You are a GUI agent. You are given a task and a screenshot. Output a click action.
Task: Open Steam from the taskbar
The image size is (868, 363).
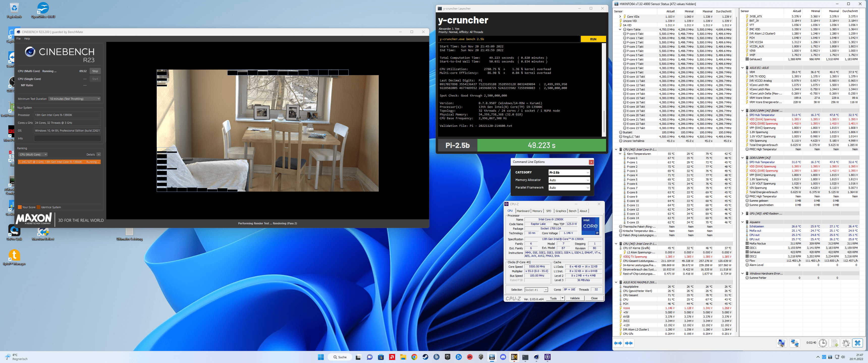(x=425, y=357)
